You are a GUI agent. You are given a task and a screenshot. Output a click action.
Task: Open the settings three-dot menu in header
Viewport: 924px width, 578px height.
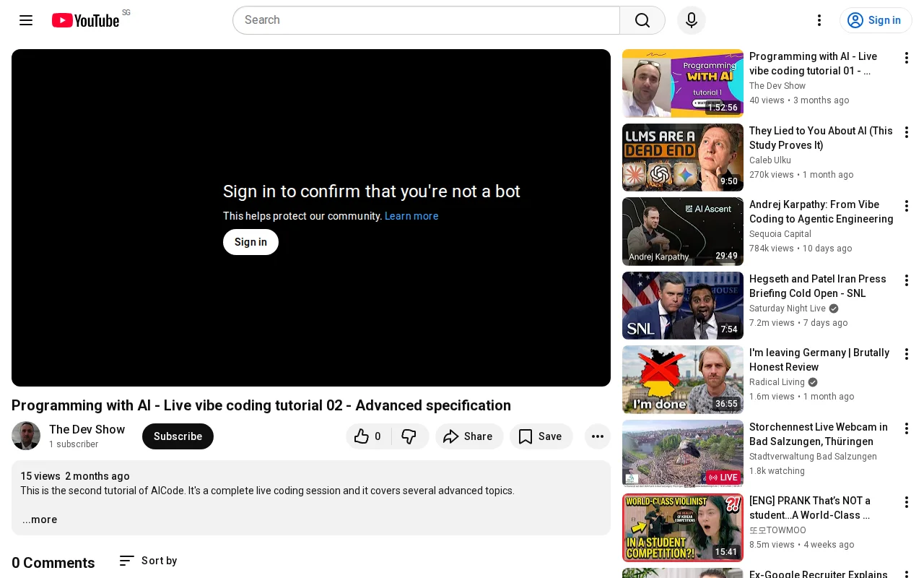[x=819, y=20]
